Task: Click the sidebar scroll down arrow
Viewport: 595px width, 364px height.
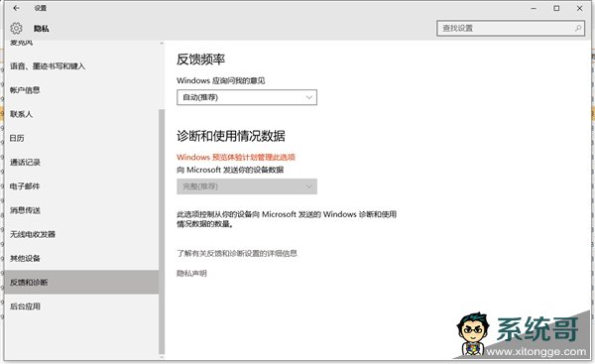Action: pos(162,357)
